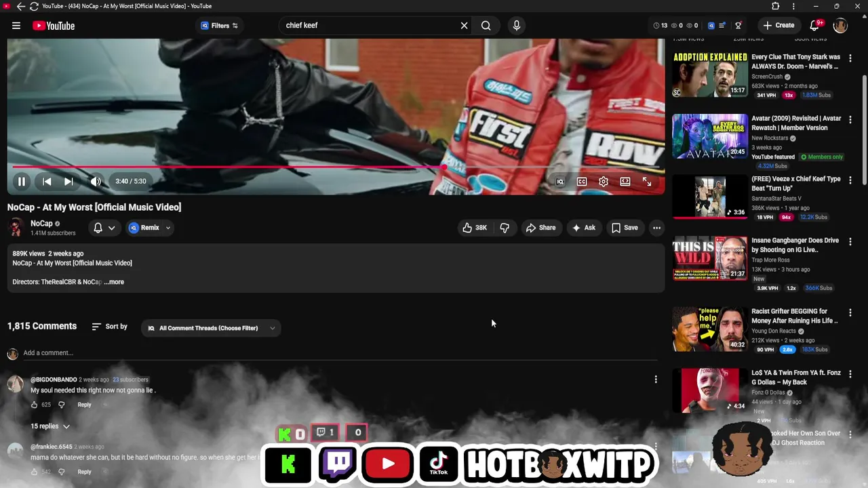This screenshot has height=488, width=868.
Task: Share the video
Action: coord(540,228)
